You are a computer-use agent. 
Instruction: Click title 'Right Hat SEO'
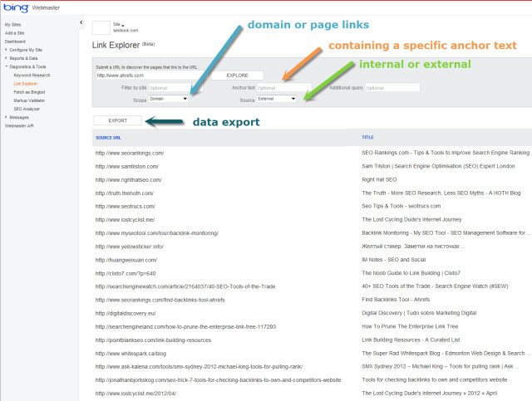(x=379, y=179)
